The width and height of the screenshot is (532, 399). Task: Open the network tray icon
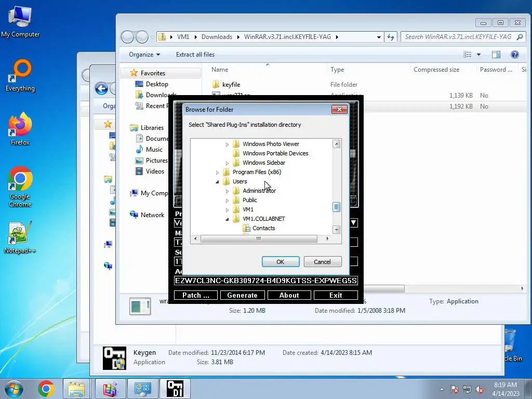tap(467, 390)
